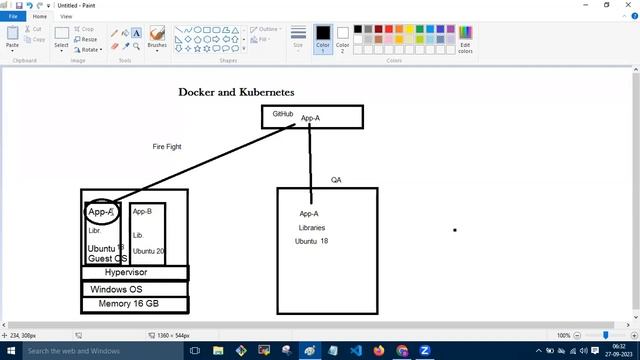640x360 pixels.
Task: Choose the Oval shape
Action: [197, 30]
